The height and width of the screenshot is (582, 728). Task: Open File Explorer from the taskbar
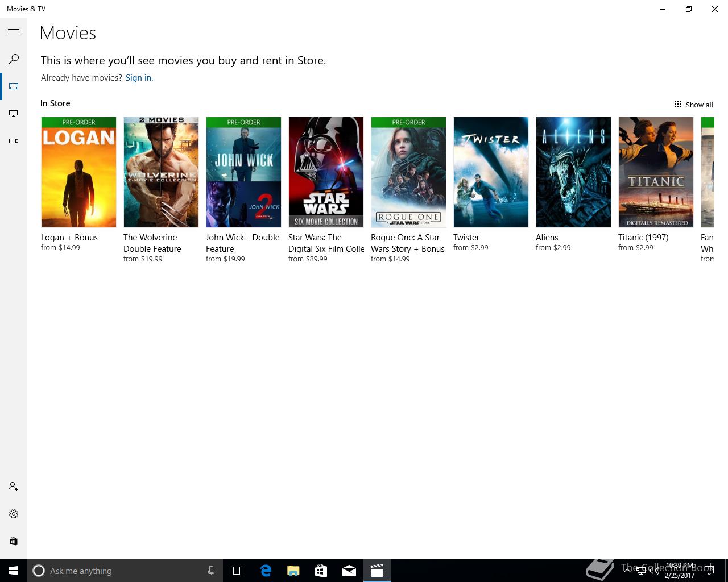click(293, 571)
